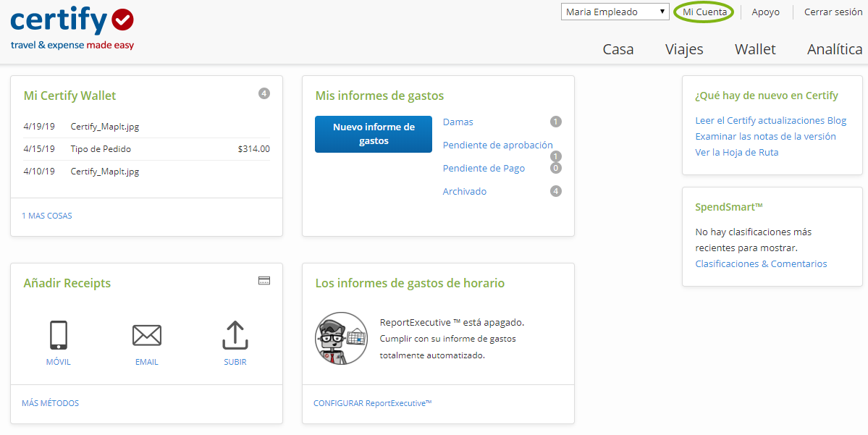View Pendiente de Pago reports
Screen dimensions: 868x435
(484, 168)
